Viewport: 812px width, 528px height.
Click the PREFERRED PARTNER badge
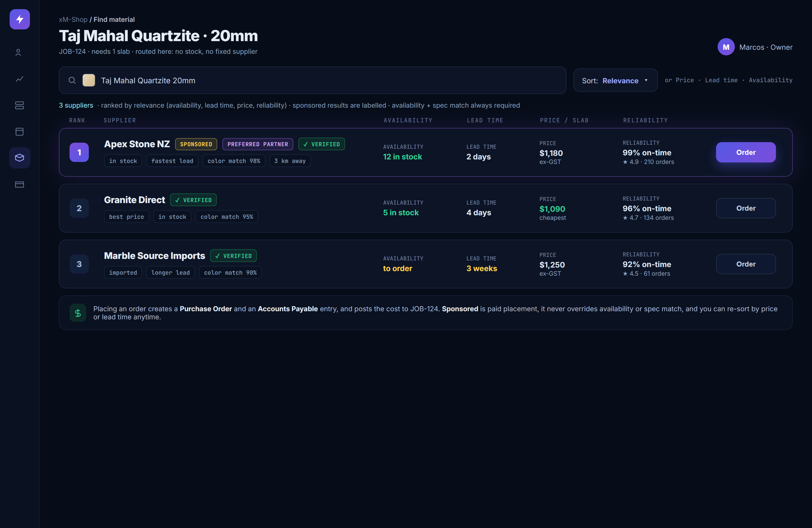click(258, 144)
